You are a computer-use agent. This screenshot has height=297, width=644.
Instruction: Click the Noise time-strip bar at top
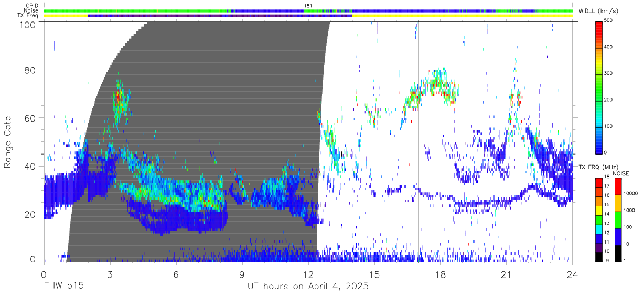308,10
